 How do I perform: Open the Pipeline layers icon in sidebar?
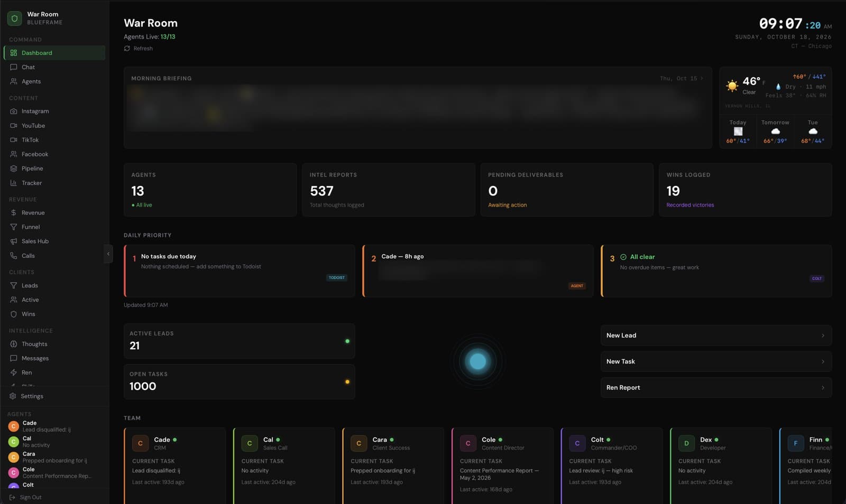click(x=14, y=169)
